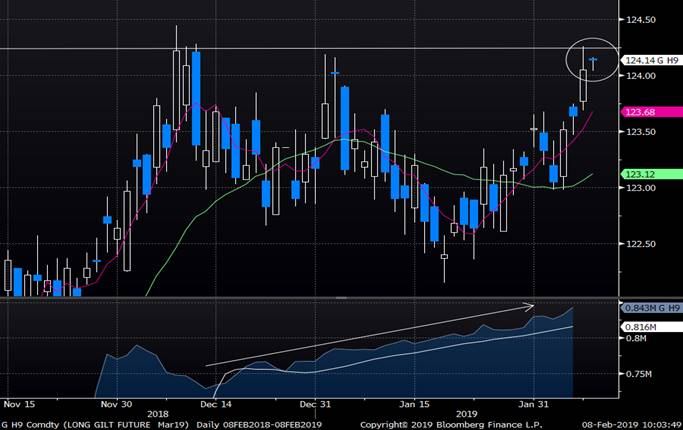683x430 pixels.
Task: Click the G H9 Comdty LONG GILT FUTURE title
Action: point(95,425)
